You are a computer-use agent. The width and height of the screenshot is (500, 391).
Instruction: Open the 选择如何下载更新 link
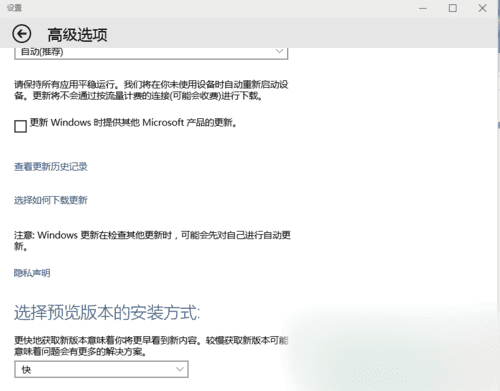pyautogui.click(x=51, y=200)
